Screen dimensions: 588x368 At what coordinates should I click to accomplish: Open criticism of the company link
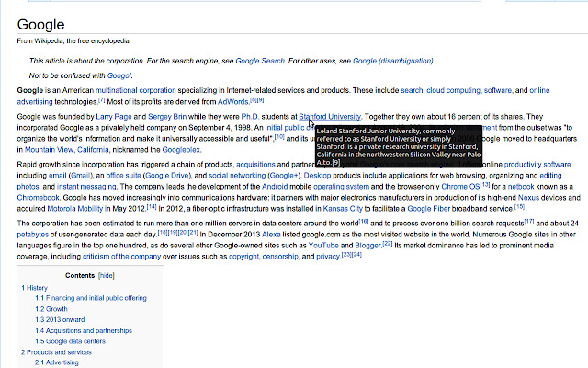click(121, 257)
